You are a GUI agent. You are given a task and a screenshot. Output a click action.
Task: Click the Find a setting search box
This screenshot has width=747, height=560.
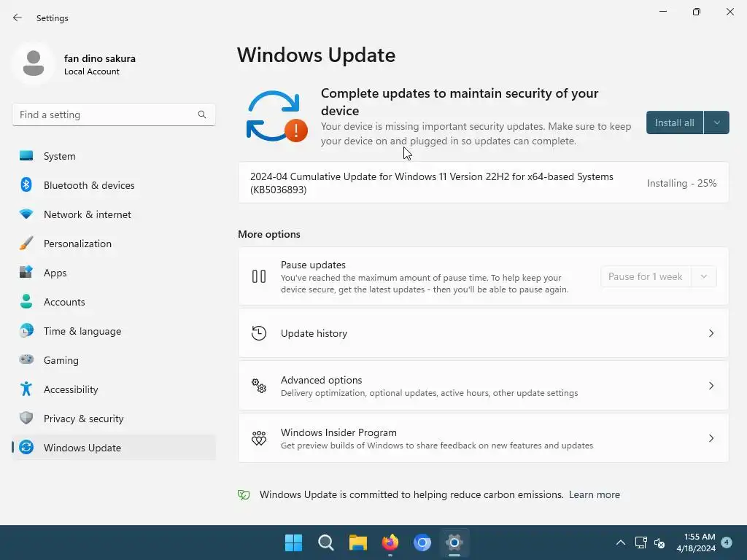pyautogui.click(x=113, y=114)
